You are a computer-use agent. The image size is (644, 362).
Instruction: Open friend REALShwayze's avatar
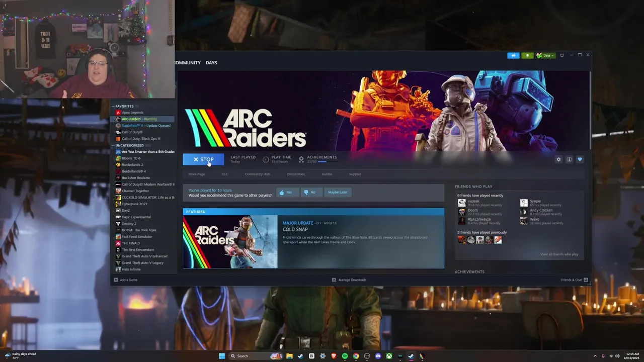(x=461, y=221)
